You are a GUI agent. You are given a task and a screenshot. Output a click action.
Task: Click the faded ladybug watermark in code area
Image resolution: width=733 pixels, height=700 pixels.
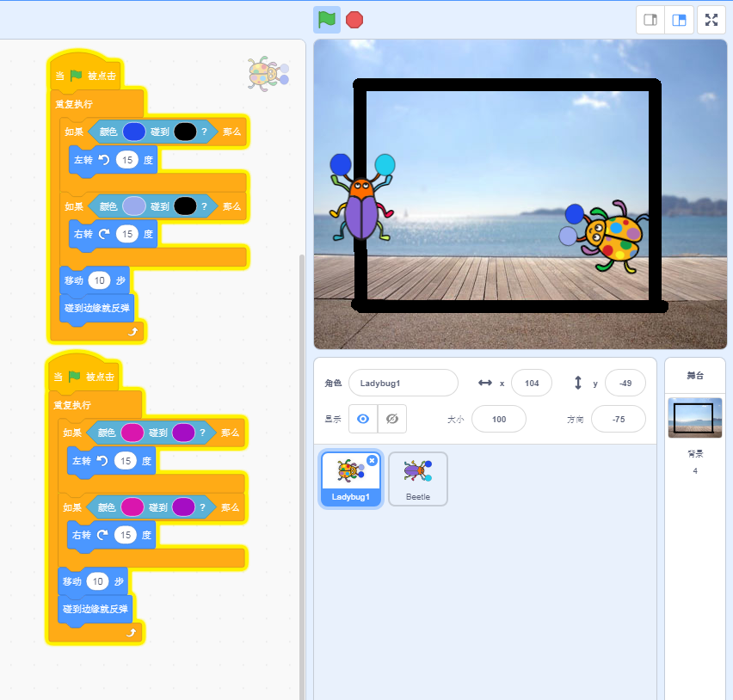click(x=268, y=74)
